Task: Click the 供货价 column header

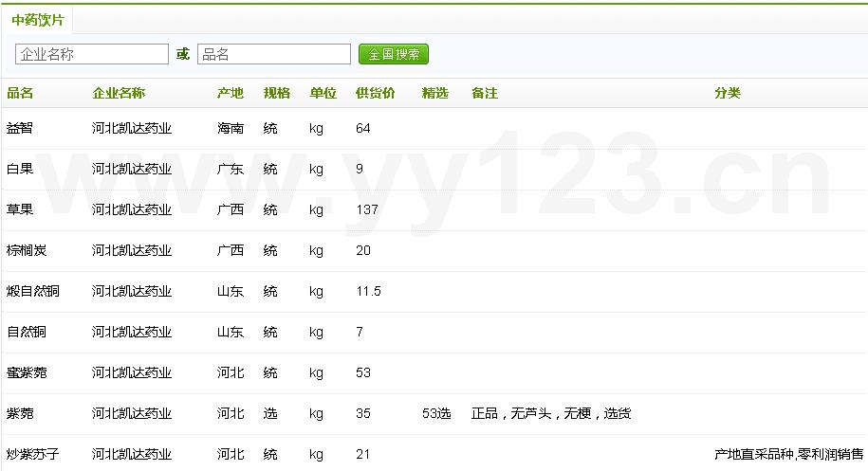Action: [376, 93]
